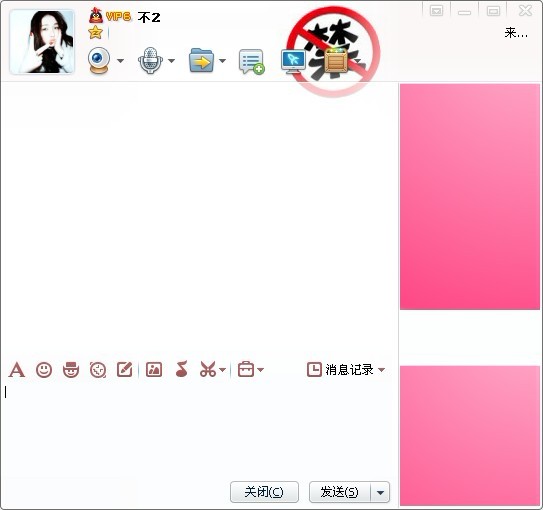This screenshot has height=510, width=543.
Task: Click the lower pink QQ show panel
Action: tap(470, 436)
